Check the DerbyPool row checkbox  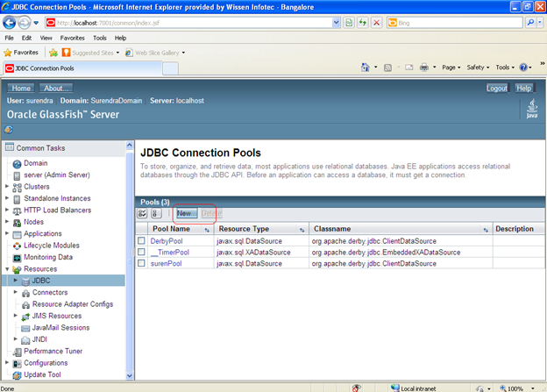[x=141, y=240]
